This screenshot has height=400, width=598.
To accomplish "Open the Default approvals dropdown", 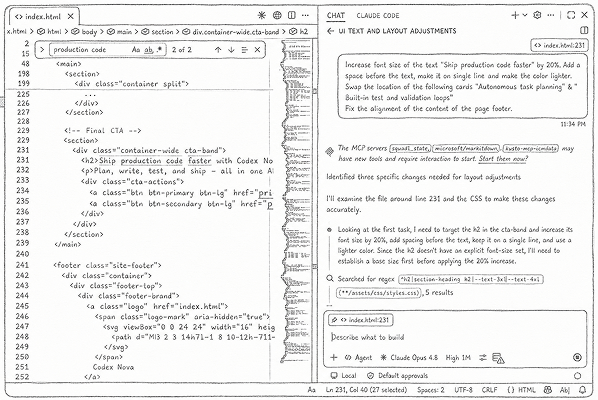I will pos(397,376).
